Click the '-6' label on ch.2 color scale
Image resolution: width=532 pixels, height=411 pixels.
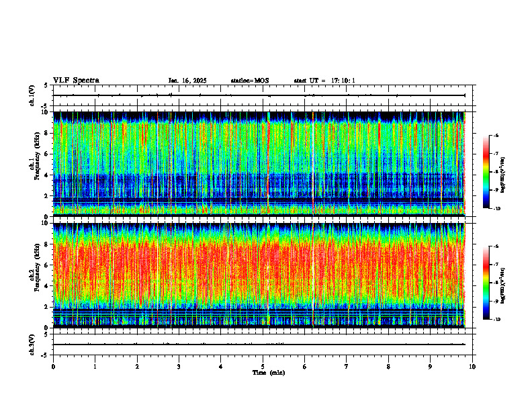click(496, 246)
